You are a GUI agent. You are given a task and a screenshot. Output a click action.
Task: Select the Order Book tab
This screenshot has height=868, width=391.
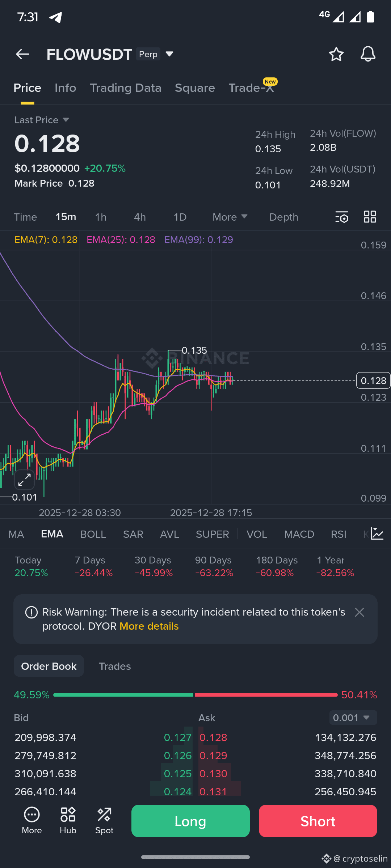pos(49,666)
